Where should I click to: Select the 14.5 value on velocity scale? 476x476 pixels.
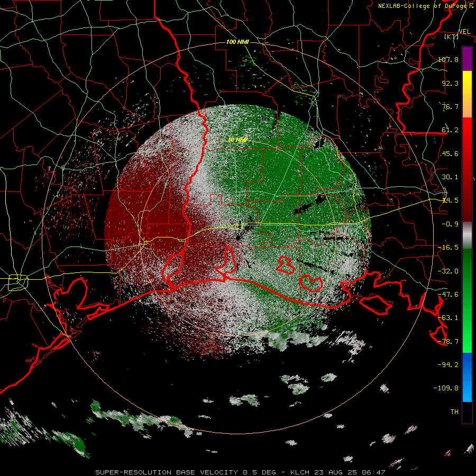click(450, 200)
